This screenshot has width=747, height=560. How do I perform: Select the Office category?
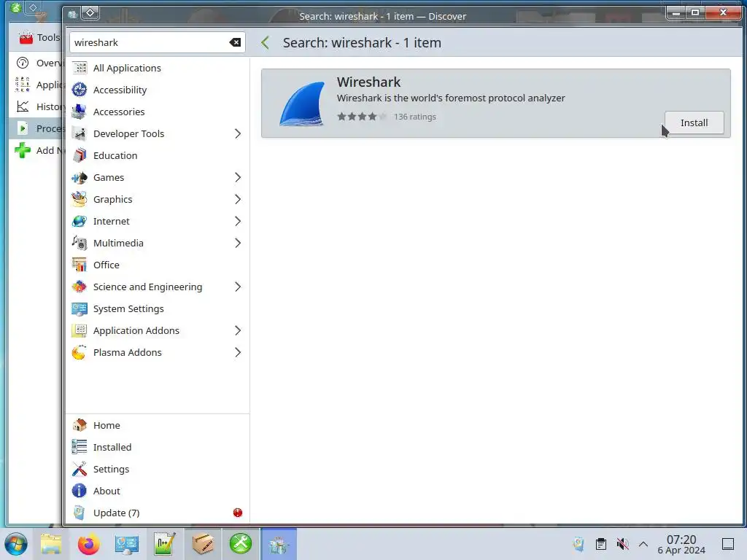tap(158, 265)
